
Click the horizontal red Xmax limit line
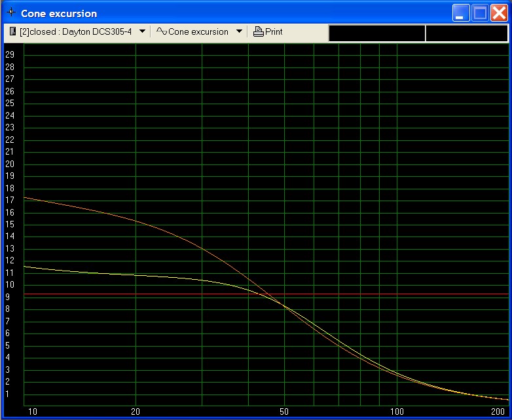tap(393, 295)
